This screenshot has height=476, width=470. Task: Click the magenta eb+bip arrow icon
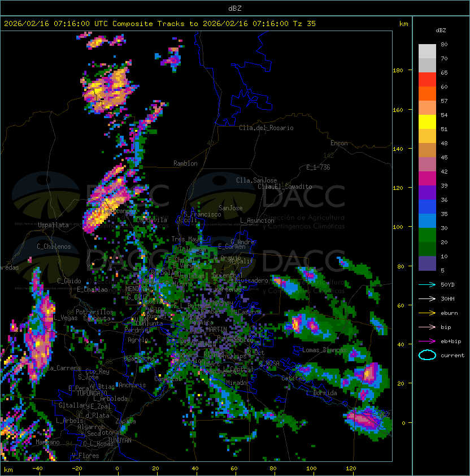coord(427,341)
